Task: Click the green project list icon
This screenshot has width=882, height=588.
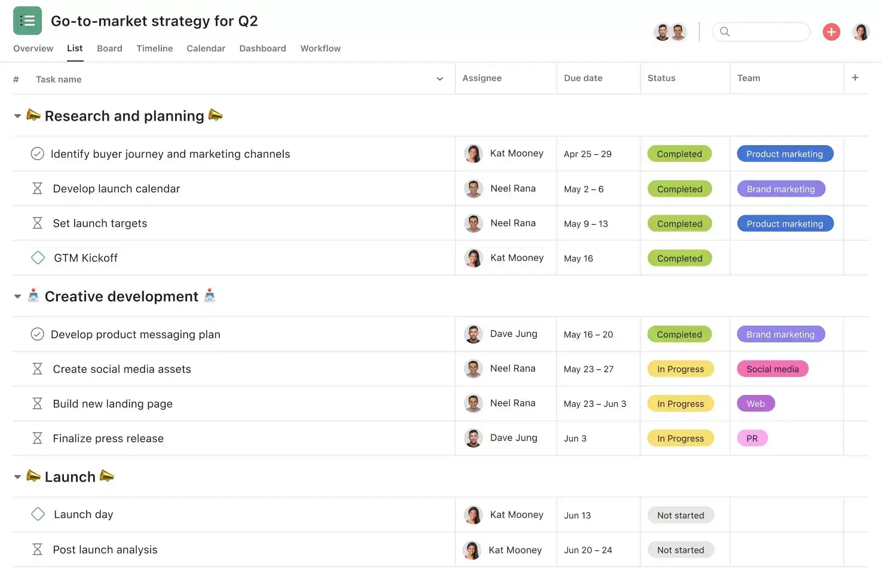Action: point(27,20)
